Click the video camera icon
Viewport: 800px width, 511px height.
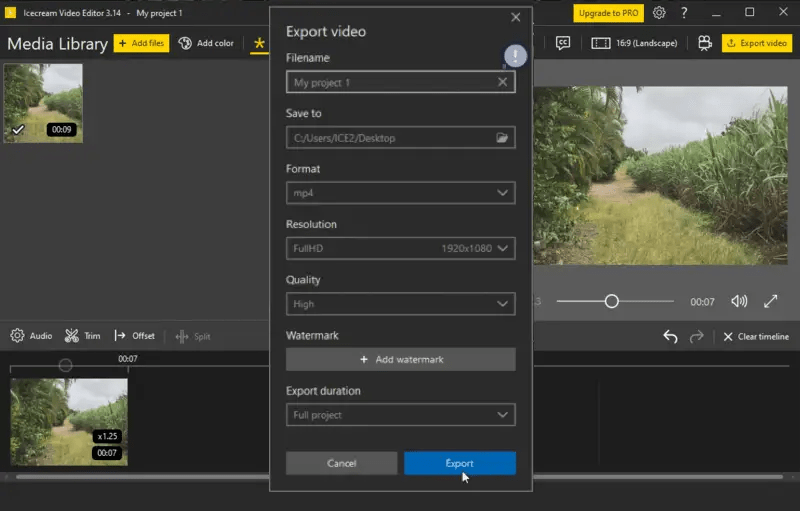coord(705,43)
